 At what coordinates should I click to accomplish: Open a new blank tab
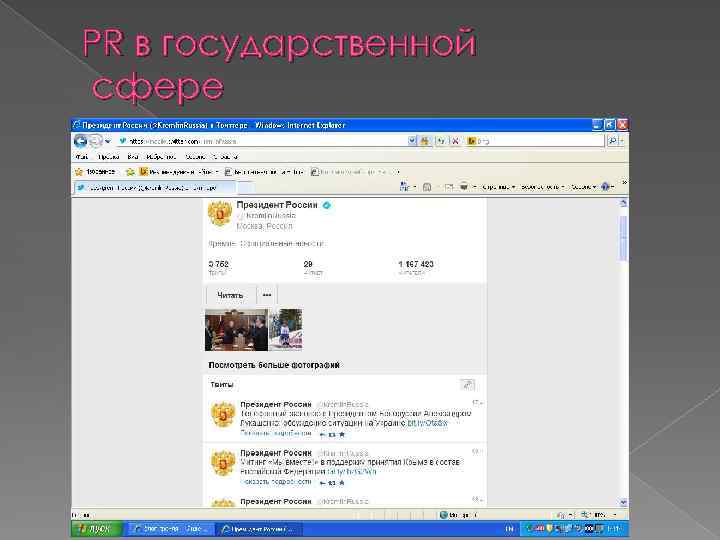pyautogui.click(x=245, y=187)
